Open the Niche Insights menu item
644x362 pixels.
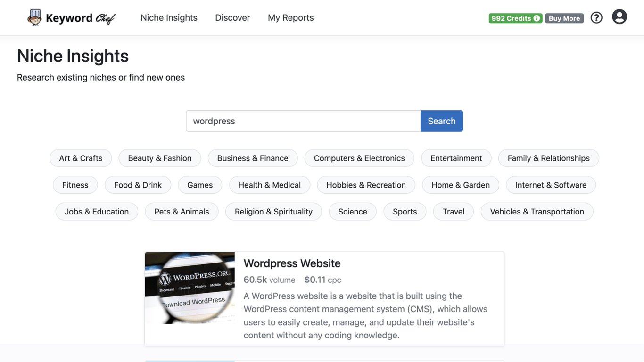click(169, 18)
